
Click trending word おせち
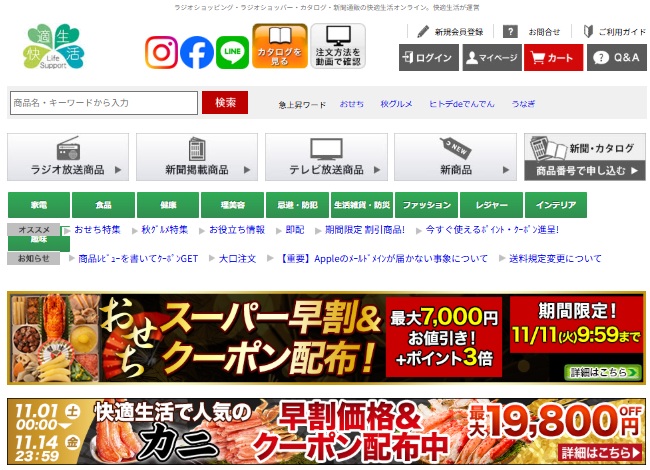coord(352,104)
